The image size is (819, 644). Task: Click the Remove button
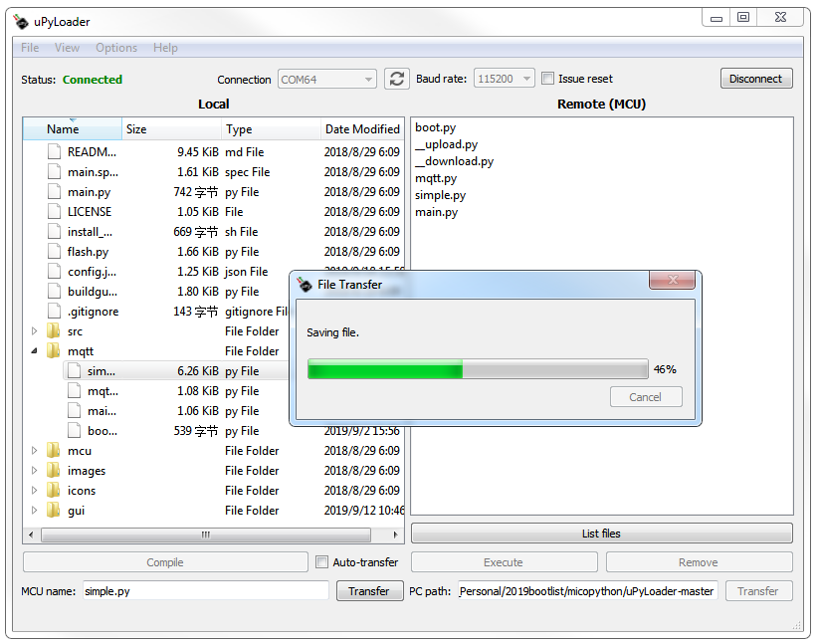699,562
